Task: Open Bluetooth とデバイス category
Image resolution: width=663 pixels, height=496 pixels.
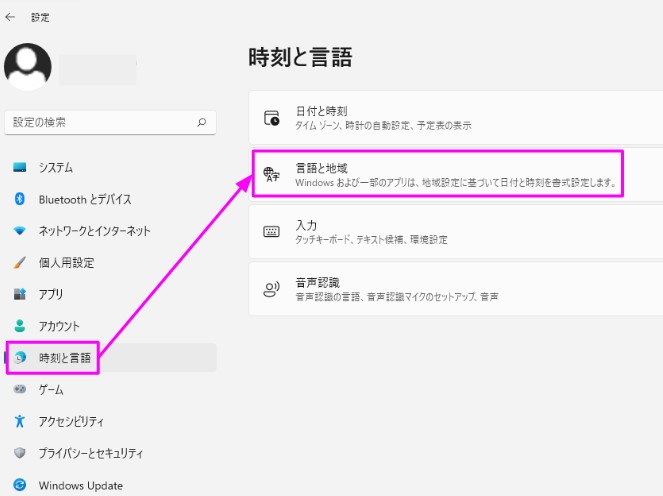Action: (85, 199)
